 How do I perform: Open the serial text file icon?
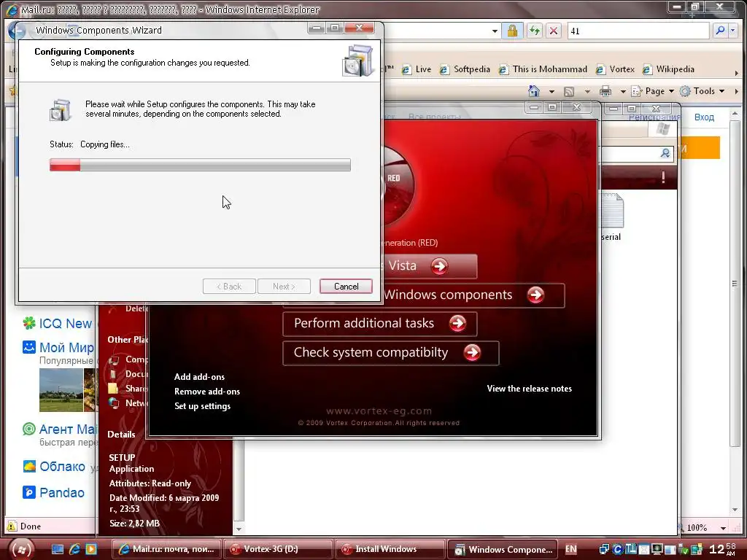[612, 217]
